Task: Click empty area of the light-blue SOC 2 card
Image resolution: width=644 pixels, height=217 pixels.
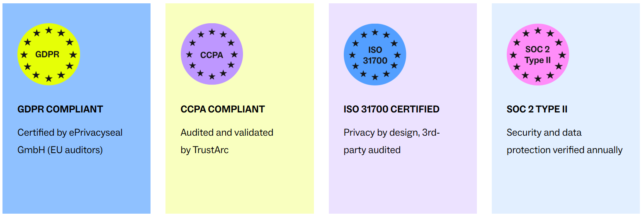Action: pos(566,187)
